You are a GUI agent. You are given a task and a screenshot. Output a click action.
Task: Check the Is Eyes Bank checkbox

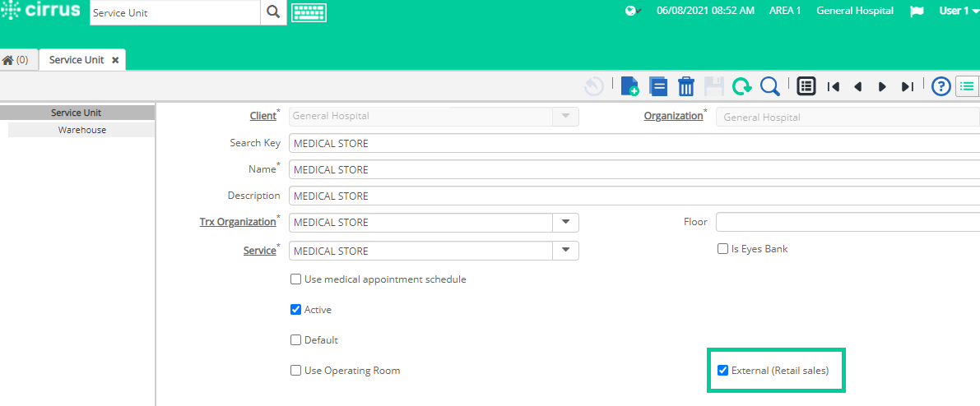[722, 248]
